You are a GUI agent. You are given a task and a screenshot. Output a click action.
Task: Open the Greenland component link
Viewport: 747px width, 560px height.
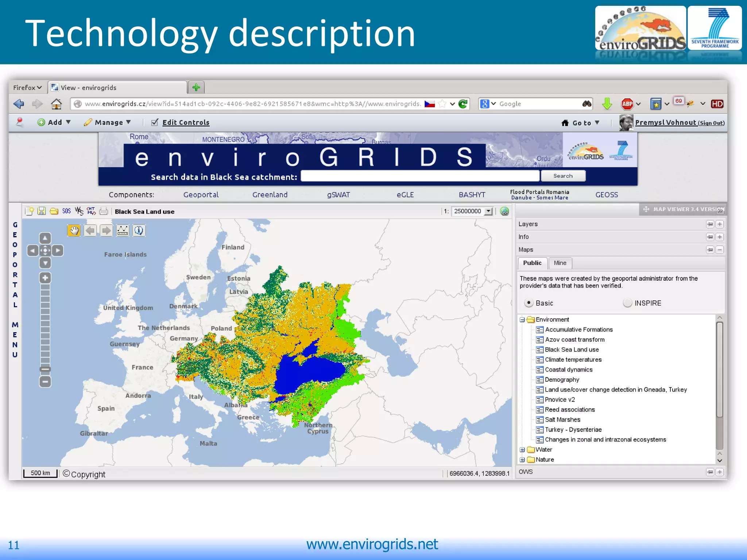tap(270, 195)
